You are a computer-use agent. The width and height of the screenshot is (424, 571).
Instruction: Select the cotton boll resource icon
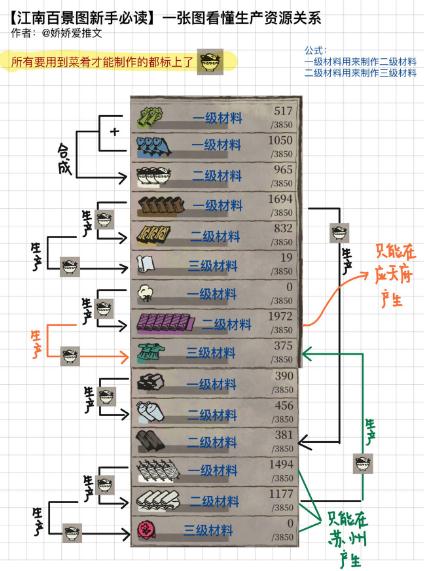[146, 293]
